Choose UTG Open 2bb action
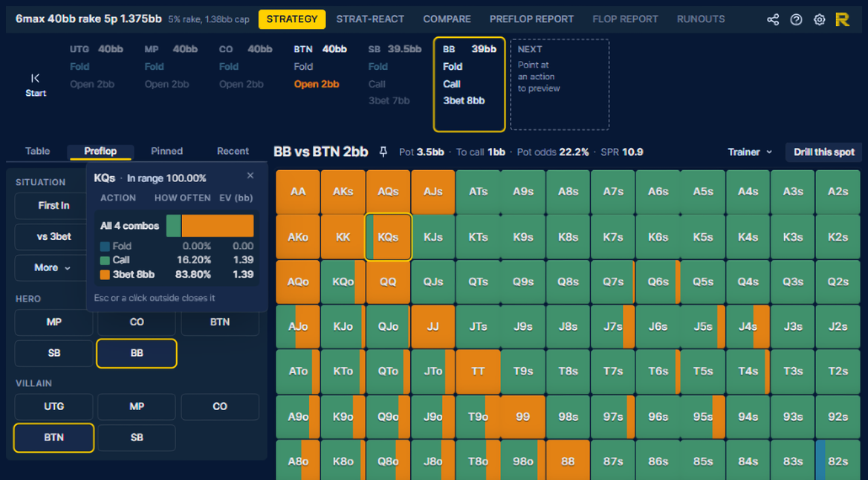Viewport: 868px width, 480px height. (92, 84)
